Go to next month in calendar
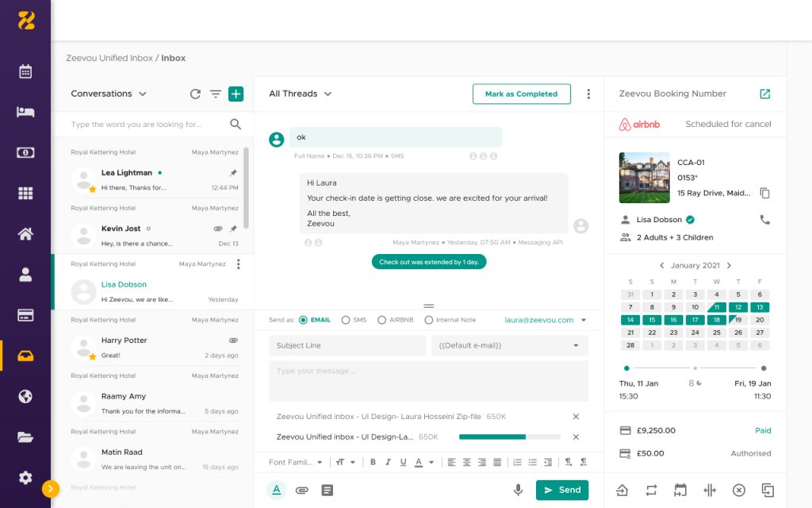 (729, 265)
